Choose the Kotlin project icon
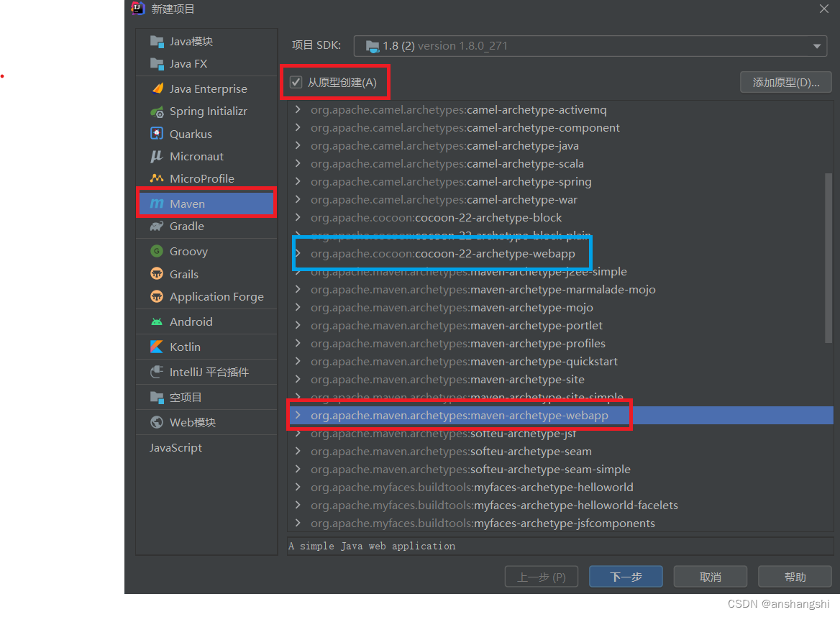Image resolution: width=840 pixels, height=617 pixels. pyautogui.click(x=186, y=347)
